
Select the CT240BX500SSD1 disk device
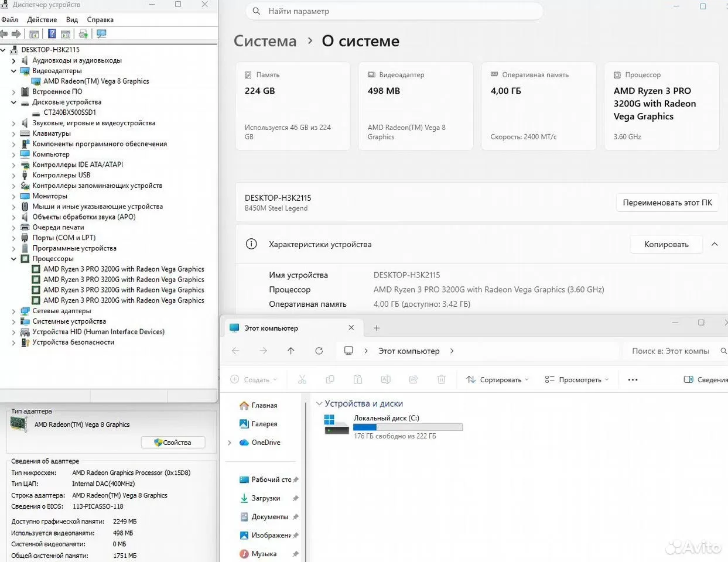(70, 112)
